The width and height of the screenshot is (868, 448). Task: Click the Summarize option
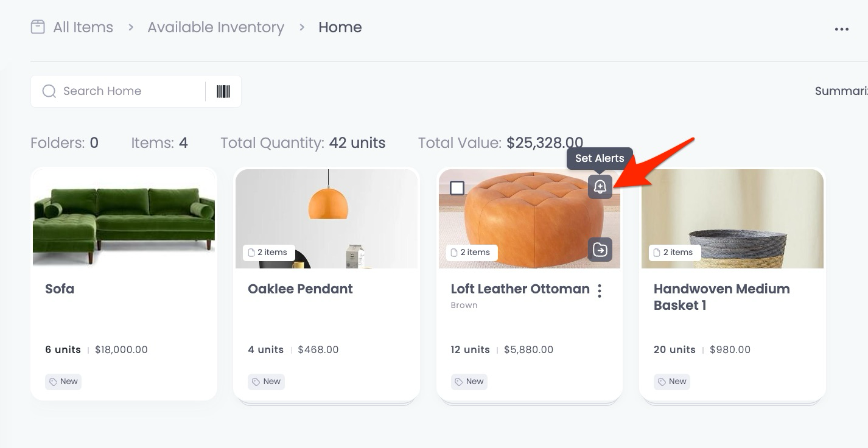tap(841, 91)
